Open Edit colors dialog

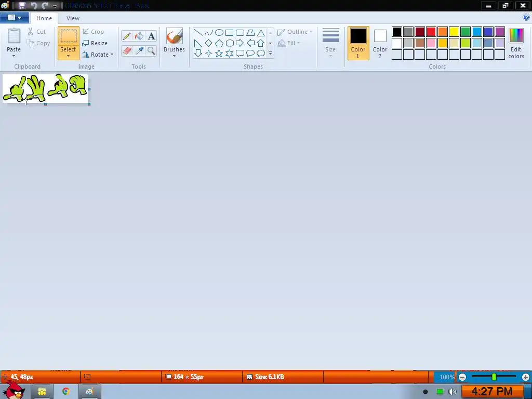click(x=516, y=43)
